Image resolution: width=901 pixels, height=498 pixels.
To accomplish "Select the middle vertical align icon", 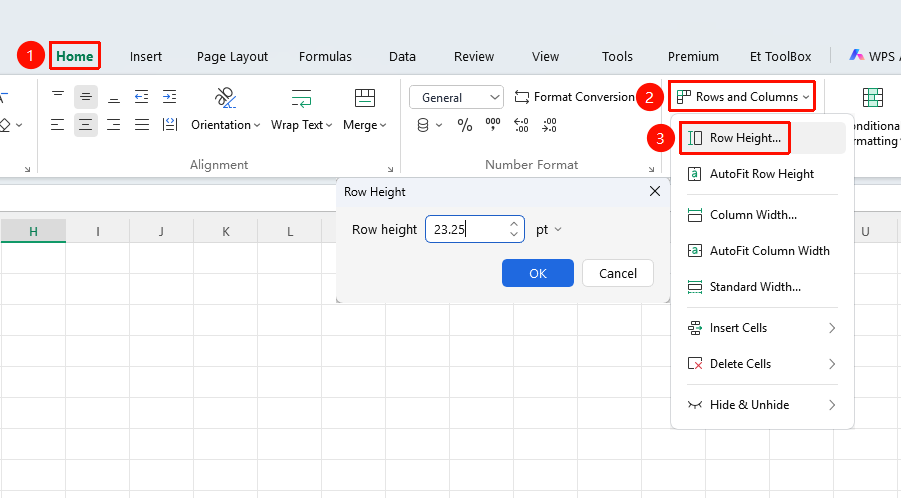I will [86, 97].
